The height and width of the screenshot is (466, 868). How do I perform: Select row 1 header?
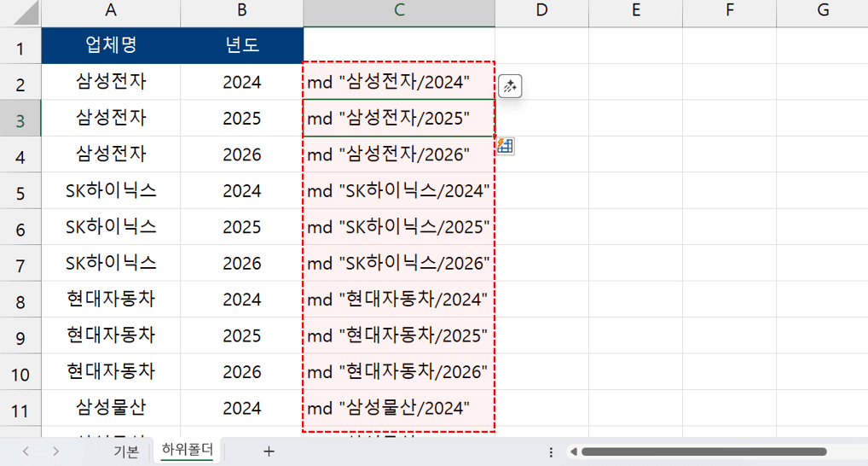coord(20,45)
